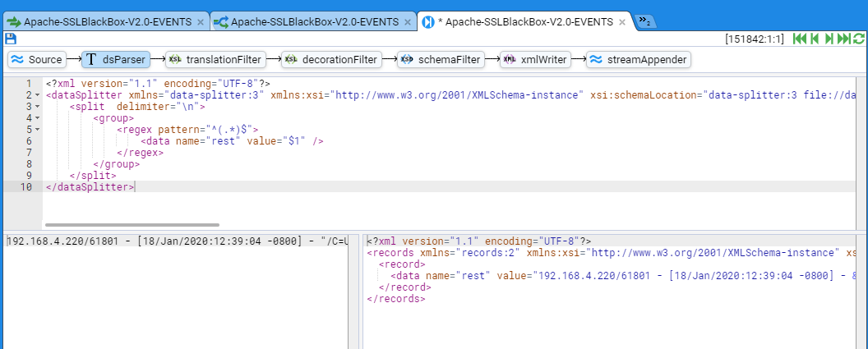Click the save floppy disk icon

[10, 39]
